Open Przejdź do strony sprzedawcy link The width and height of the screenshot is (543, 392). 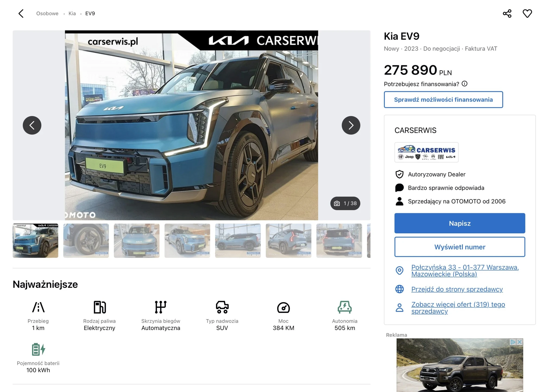pos(457,289)
